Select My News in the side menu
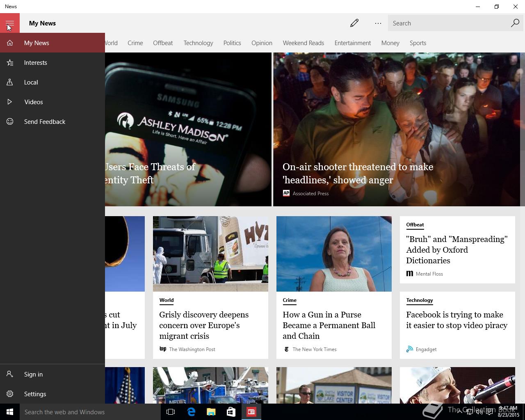Screen dimensions: 525x420 pyautogui.click(x=52, y=43)
